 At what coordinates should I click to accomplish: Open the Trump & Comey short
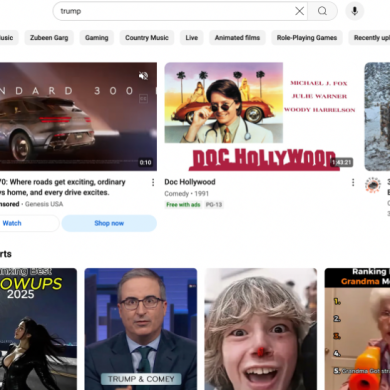click(141, 329)
